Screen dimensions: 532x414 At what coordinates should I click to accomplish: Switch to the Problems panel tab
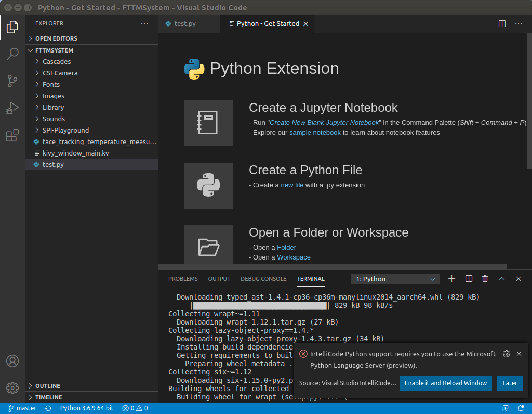[x=183, y=279]
